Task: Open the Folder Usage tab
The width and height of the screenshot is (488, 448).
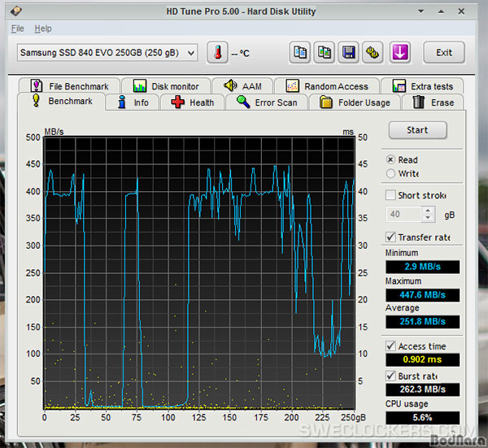Action: point(355,102)
